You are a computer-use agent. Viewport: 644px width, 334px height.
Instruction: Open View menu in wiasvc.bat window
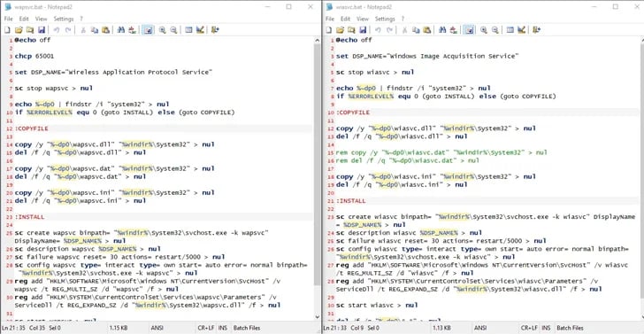pos(363,19)
